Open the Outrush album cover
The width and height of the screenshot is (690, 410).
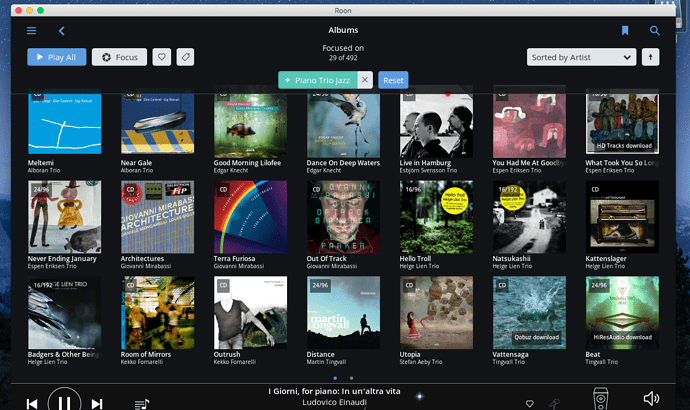point(250,313)
